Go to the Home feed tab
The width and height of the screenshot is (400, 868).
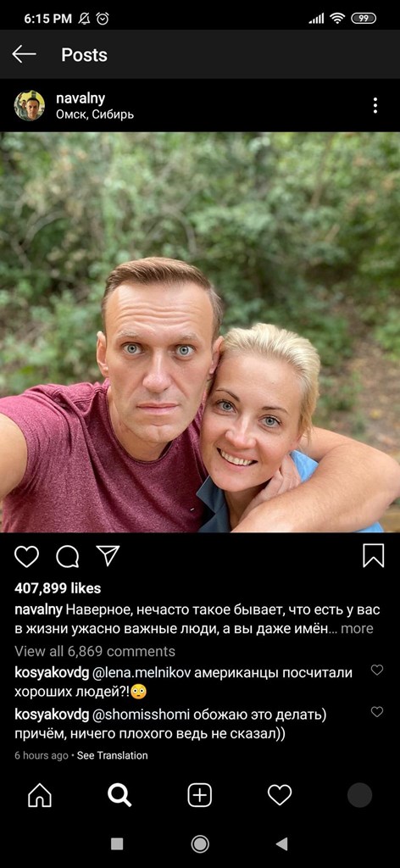(40, 795)
